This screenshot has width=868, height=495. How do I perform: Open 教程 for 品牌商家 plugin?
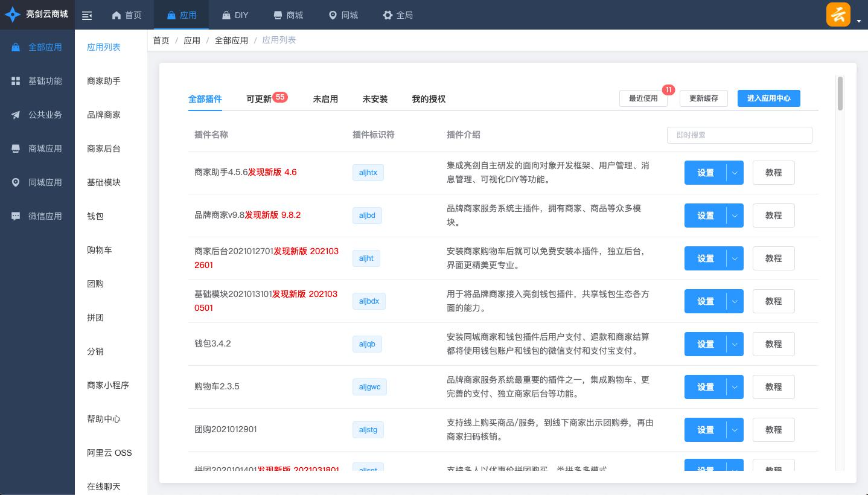click(774, 216)
